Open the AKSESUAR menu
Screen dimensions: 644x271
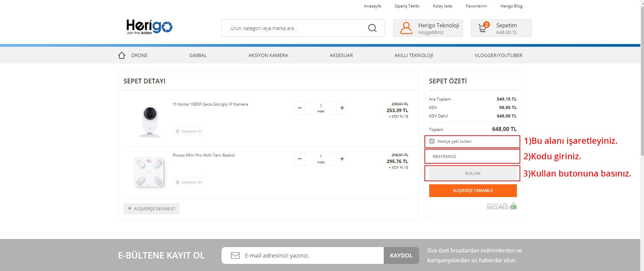coord(341,55)
